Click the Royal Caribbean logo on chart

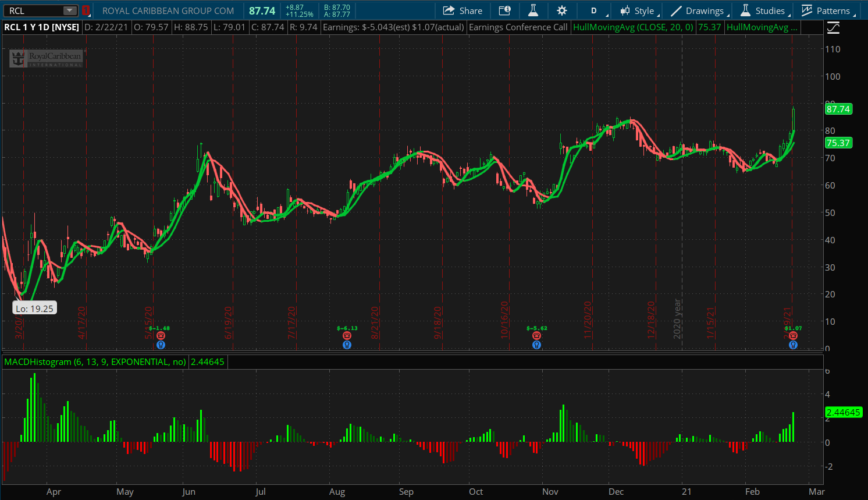tap(47, 58)
